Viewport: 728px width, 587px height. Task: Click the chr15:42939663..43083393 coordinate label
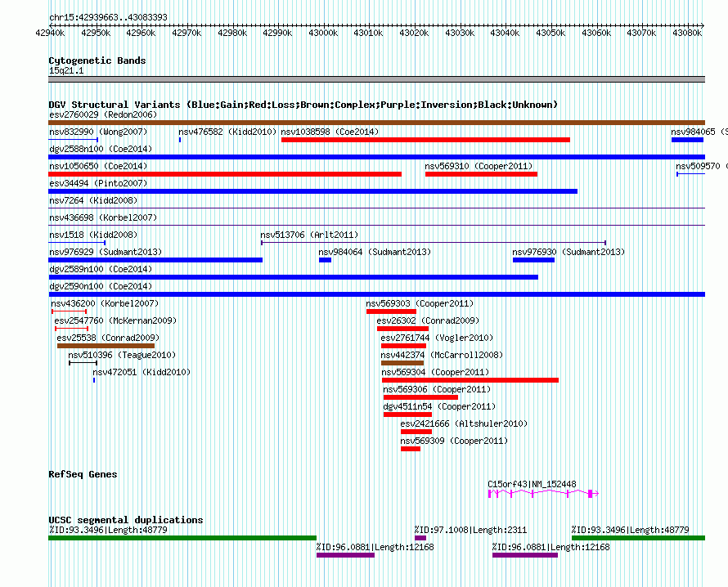(x=108, y=17)
